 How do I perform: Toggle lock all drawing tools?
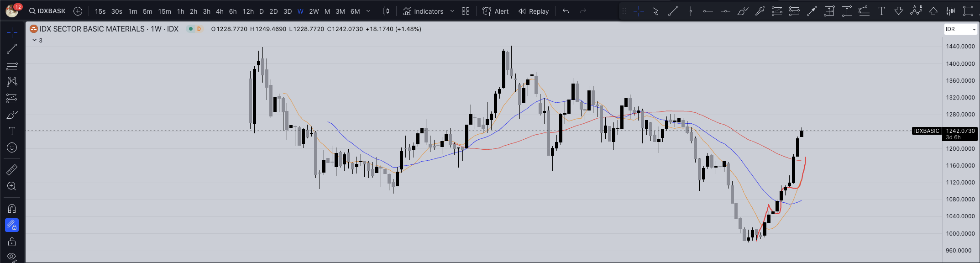(12, 242)
